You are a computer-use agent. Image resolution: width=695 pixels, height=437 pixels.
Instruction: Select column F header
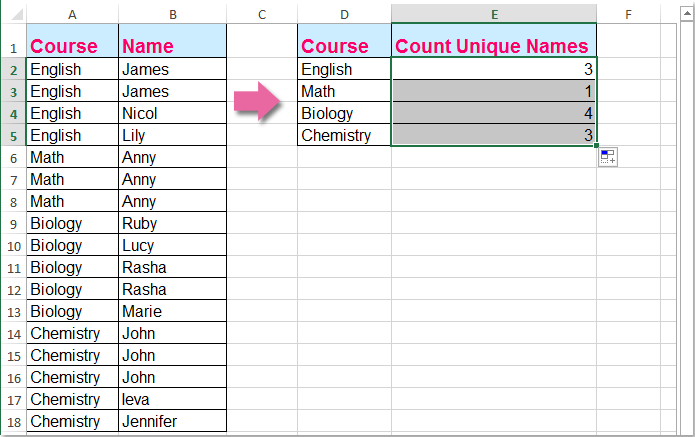click(x=628, y=15)
